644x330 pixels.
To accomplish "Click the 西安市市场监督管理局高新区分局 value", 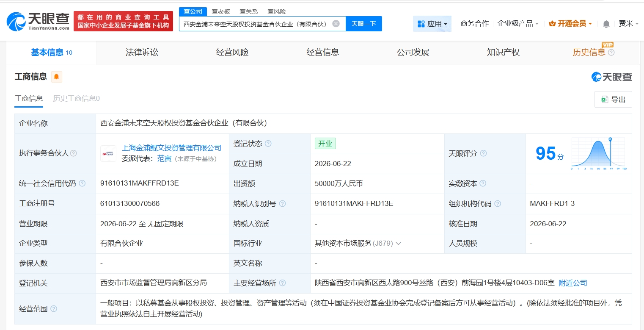I will (154, 283).
